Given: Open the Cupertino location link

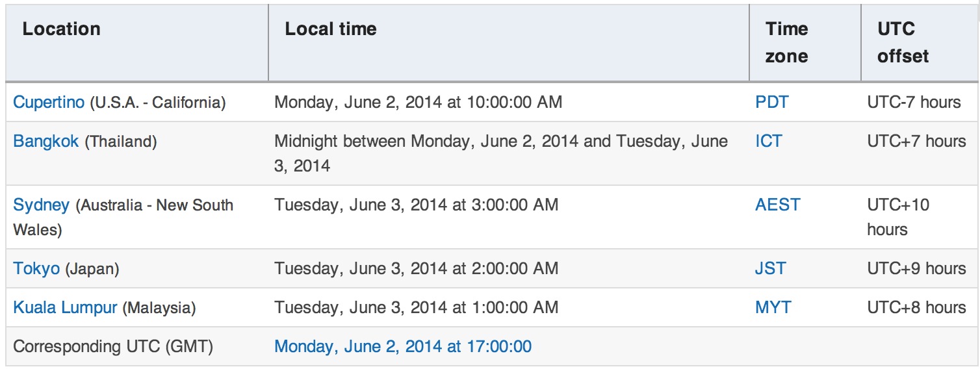Looking at the screenshot, I should pyautogui.click(x=49, y=103).
